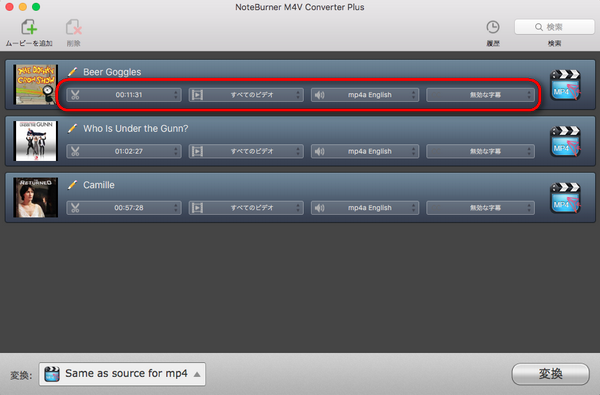Click the Add Movie icon in toolbar
600x395 pixels.
pos(29,28)
